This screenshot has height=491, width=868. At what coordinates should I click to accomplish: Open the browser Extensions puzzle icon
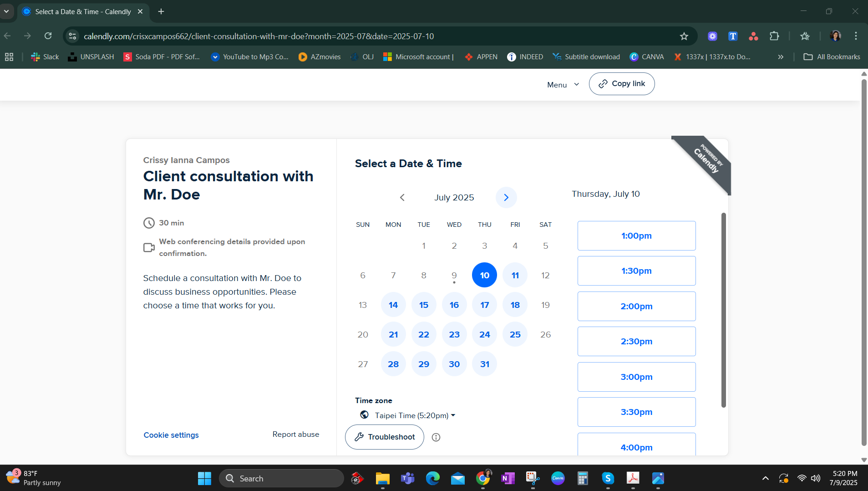point(774,36)
